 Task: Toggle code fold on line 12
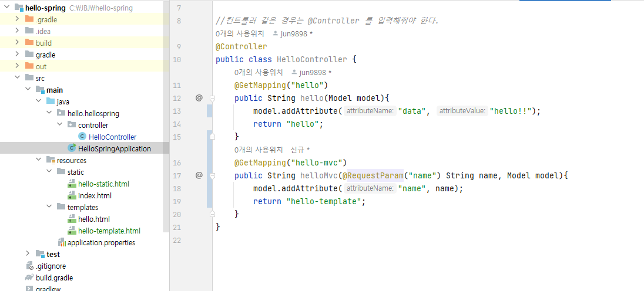(x=212, y=99)
